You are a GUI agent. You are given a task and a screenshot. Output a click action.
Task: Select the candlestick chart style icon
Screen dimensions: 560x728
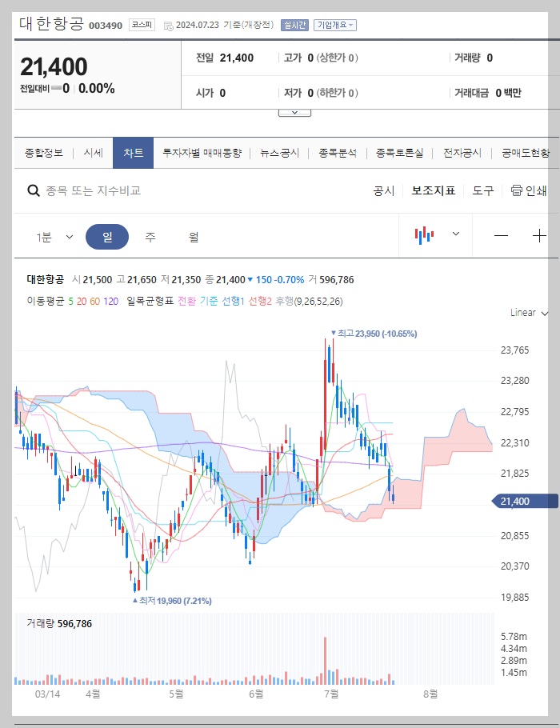click(423, 235)
